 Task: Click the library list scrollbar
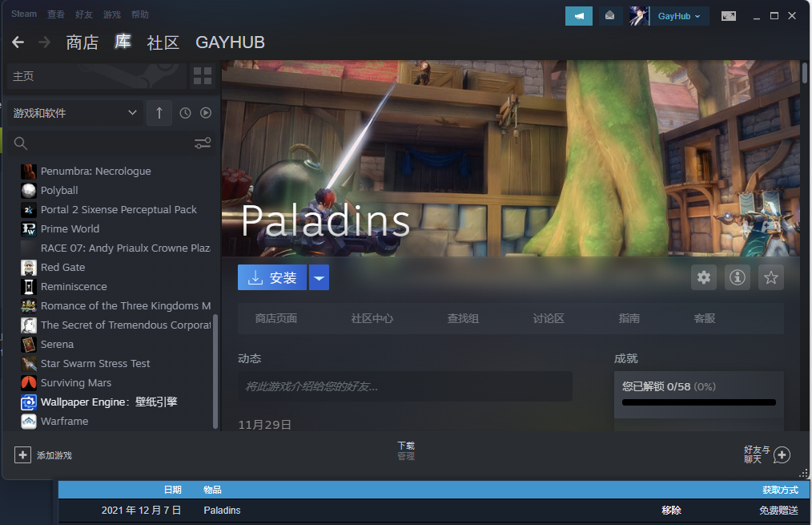[x=215, y=371]
